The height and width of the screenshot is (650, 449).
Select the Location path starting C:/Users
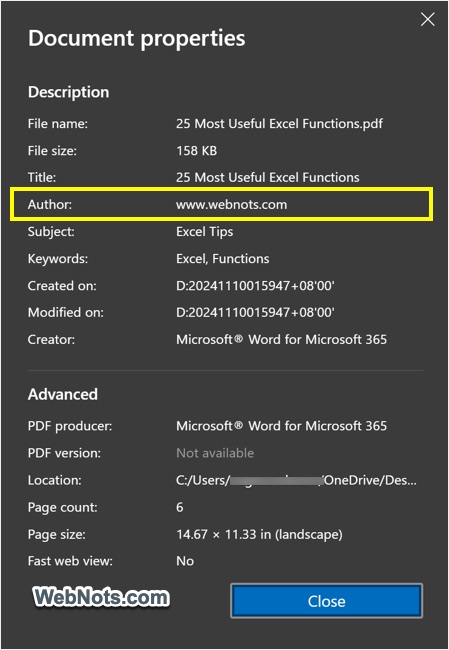296,480
